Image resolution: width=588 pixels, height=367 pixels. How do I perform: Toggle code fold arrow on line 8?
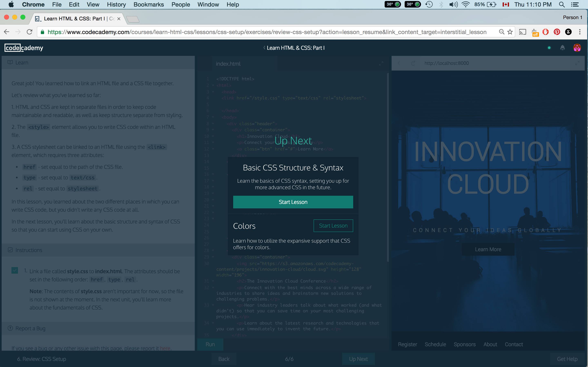click(213, 124)
